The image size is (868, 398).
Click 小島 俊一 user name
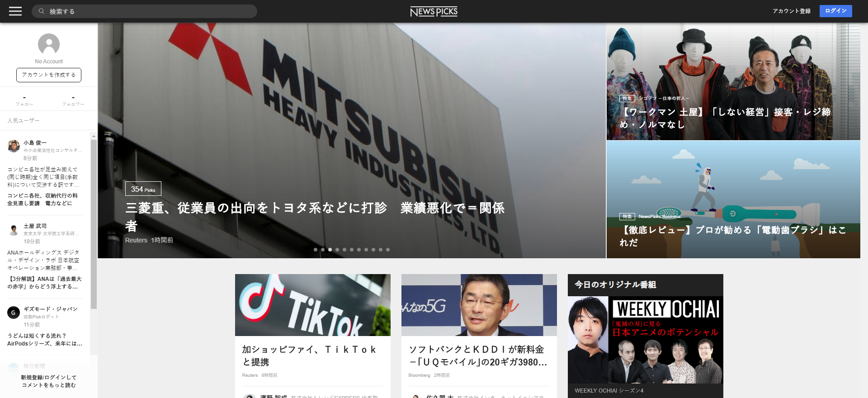pos(35,143)
